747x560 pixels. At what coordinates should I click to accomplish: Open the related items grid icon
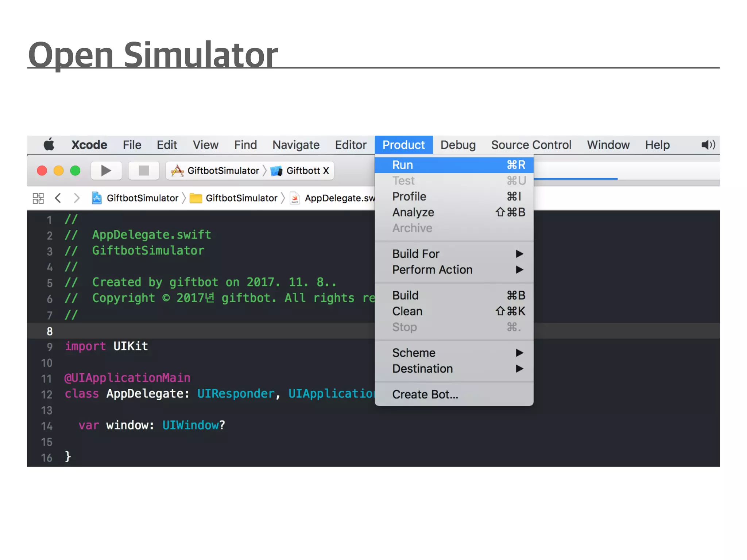click(x=38, y=198)
